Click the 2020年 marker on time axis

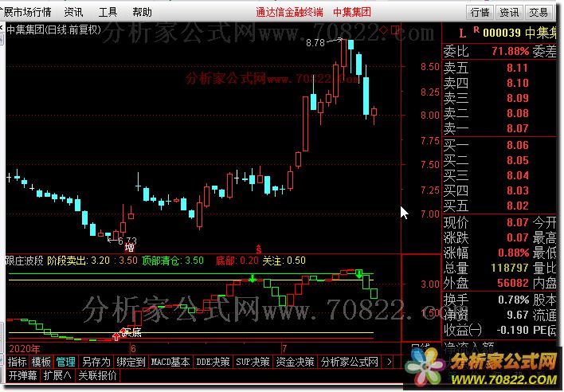(24, 349)
